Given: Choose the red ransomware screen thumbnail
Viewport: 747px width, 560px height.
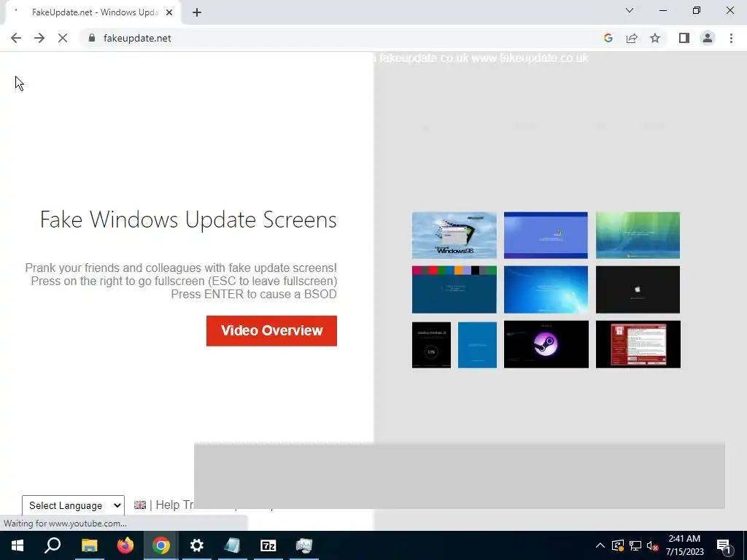Looking at the screenshot, I should (x=638, y=344).
